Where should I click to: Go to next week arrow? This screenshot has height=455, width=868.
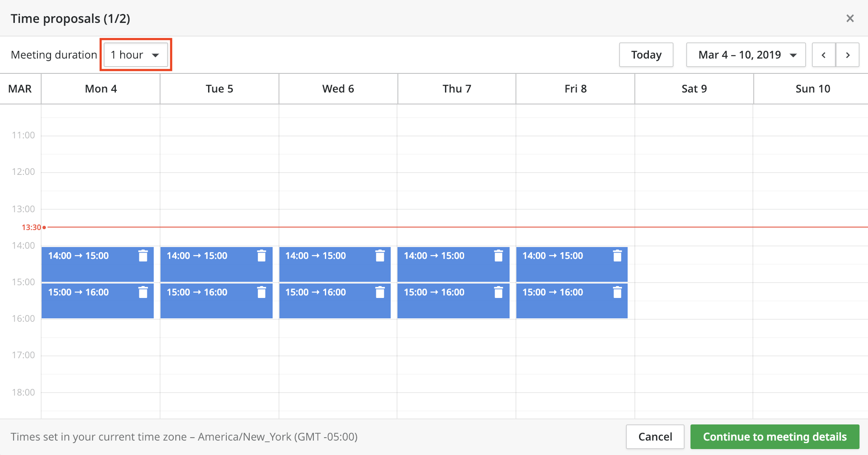tap(848, 55)
